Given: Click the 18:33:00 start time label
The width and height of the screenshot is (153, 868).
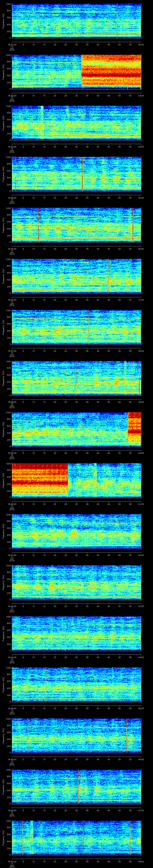Looking at the screenshot, I should pyautogui.click(x=12, y=147).
